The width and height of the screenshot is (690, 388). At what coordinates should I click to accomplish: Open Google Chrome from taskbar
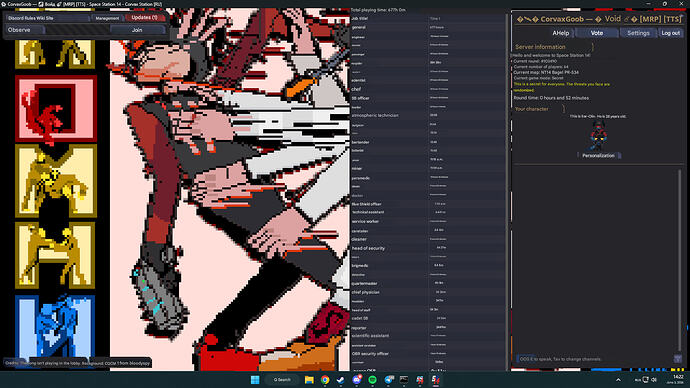click(x=325, y=380)
